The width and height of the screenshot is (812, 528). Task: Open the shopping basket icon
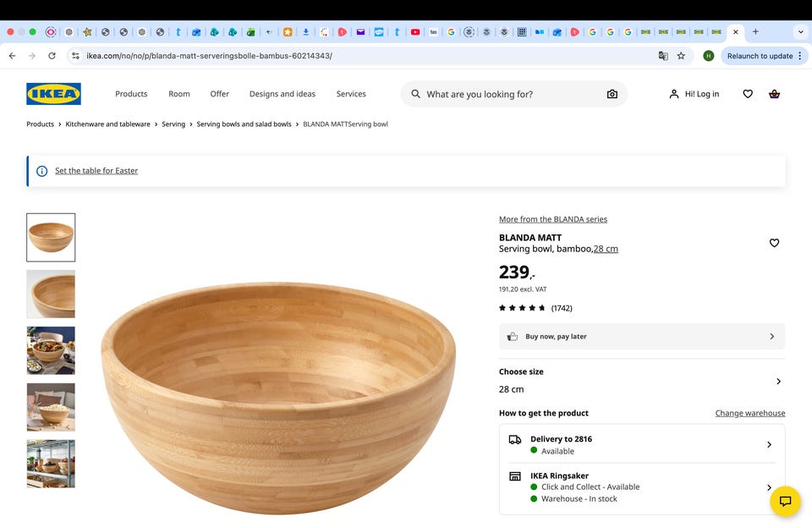point(774,94)
